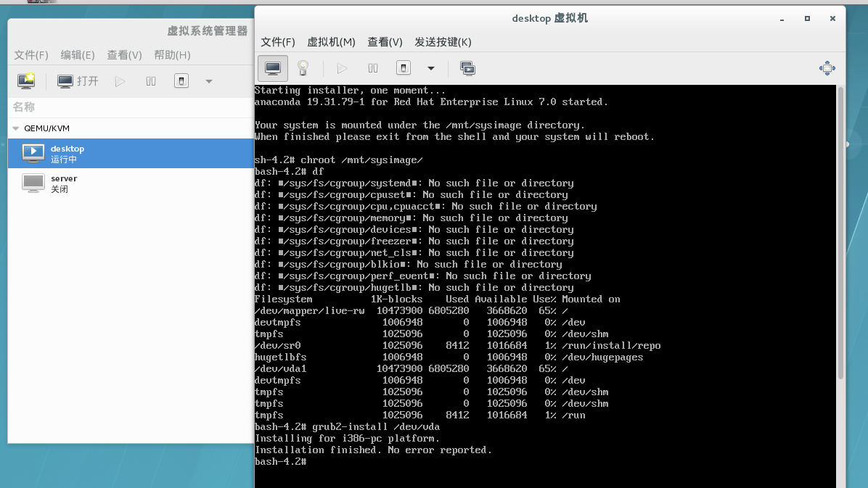Select the desktop virtual machine row

131,153
